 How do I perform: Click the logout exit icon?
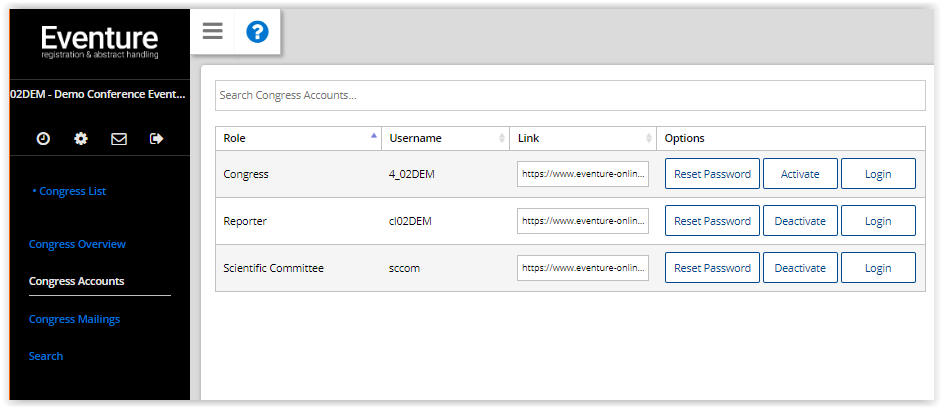click(156, 139)
